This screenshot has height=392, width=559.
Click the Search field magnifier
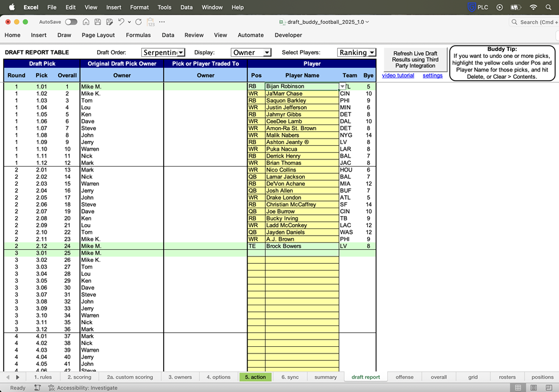(x=514, y=22)
